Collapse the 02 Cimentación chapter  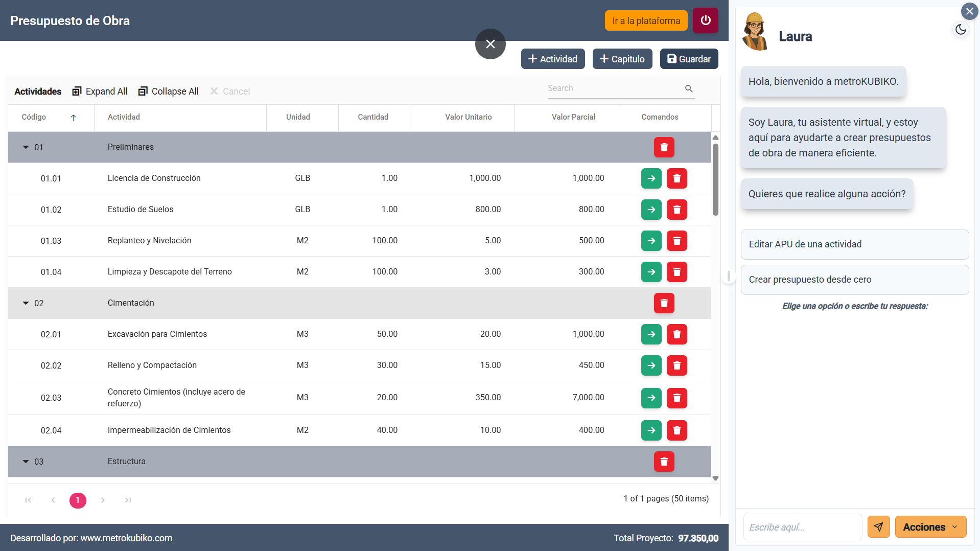pyautogui.click(x=26, y=303)
